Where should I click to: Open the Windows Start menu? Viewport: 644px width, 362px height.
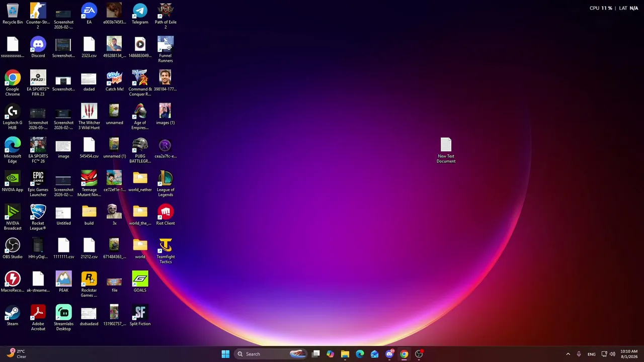pyautogui.click(x=225, y=354)
